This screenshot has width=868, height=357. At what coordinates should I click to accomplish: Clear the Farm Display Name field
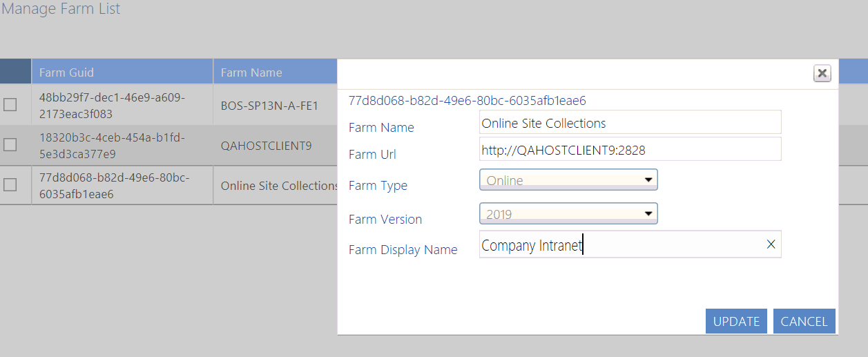point(771,244)
